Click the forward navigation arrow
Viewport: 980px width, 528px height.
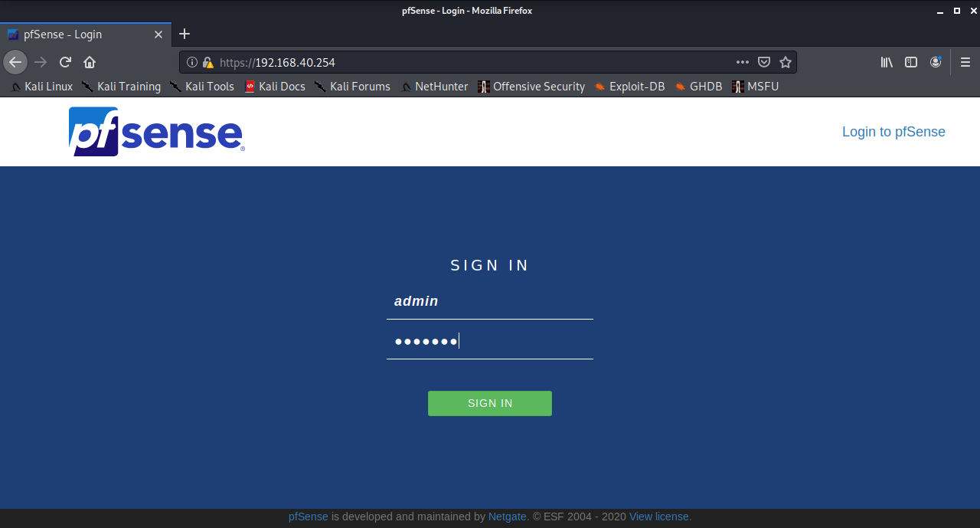tap(41, 62)
